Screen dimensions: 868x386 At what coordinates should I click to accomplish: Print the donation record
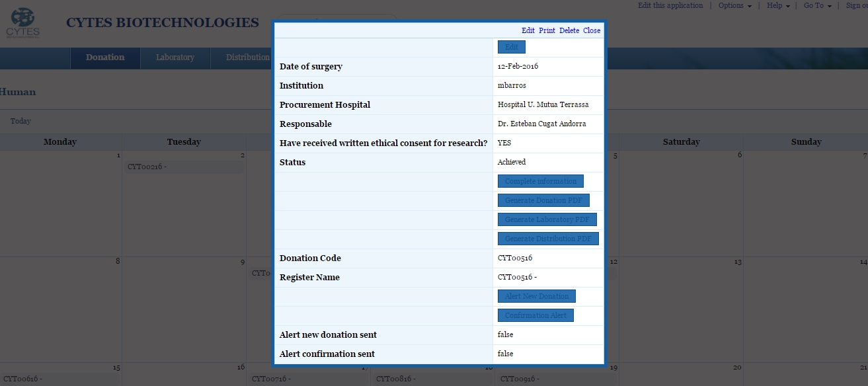pyautogui.click(x=547, y=30)
